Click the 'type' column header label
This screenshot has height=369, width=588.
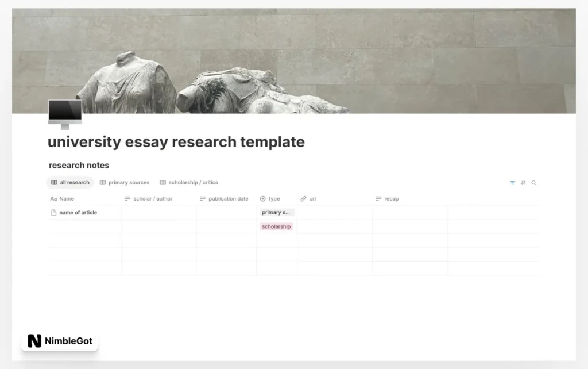pos(274,198)
